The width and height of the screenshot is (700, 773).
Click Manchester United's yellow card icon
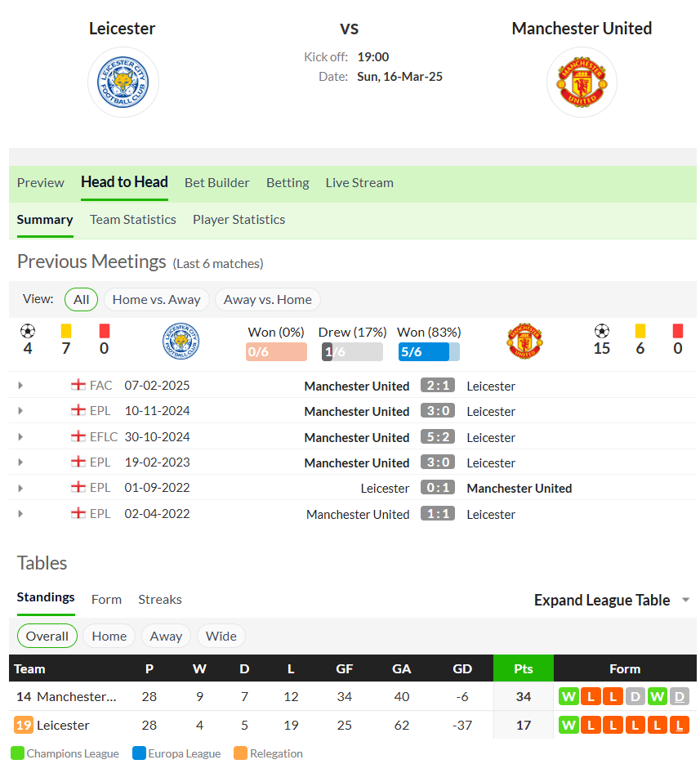click(640, 330)
